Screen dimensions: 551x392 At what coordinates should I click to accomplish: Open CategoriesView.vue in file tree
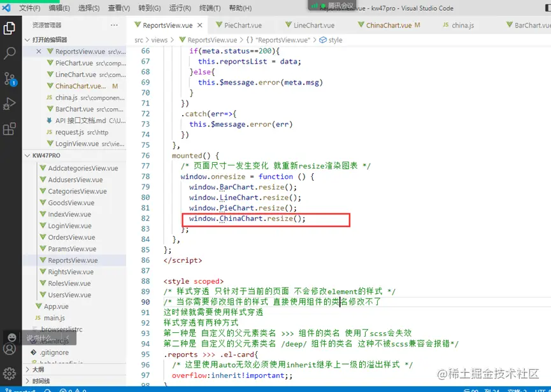74,192
